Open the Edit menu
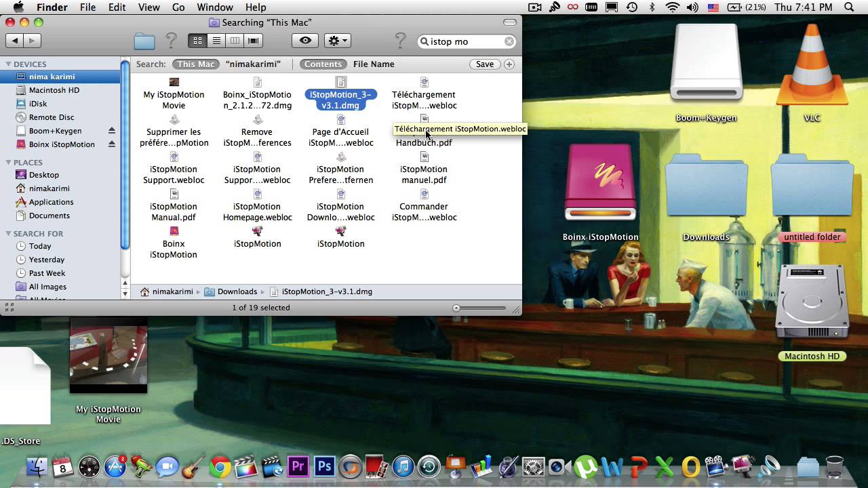This screenshot has width=868, height=488. 117,7
